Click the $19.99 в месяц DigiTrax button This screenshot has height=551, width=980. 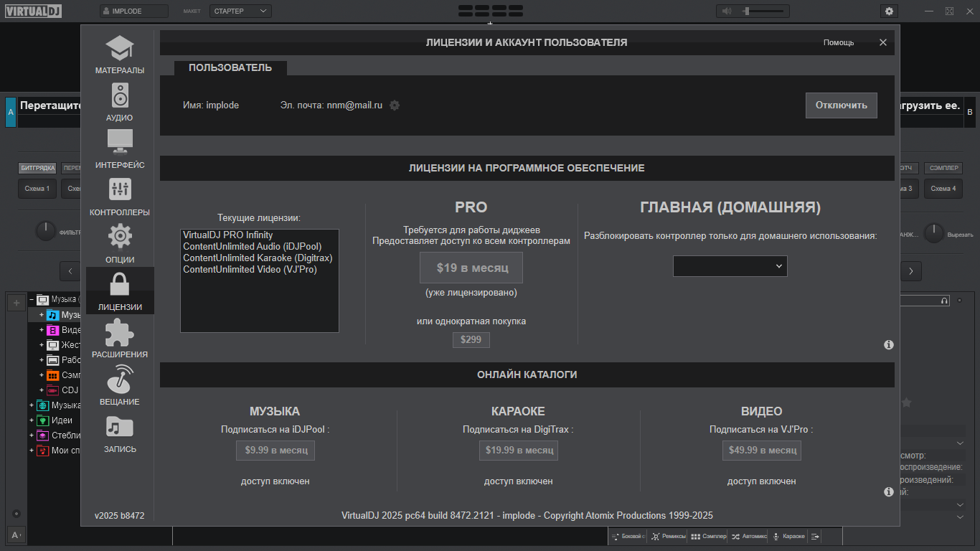519,451
